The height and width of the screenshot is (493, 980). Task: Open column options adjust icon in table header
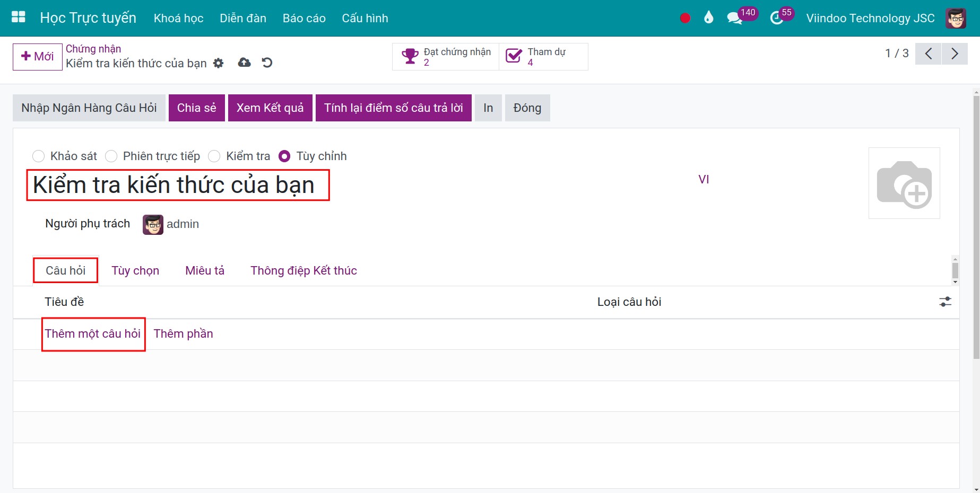pyautogui.click(x=946, y=302)
